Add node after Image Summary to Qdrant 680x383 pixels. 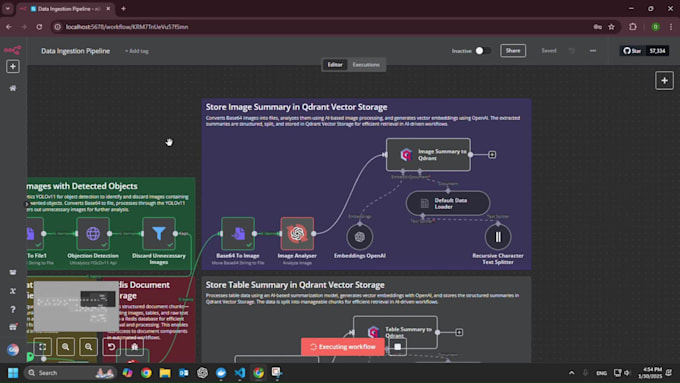(x=492, y=154)
